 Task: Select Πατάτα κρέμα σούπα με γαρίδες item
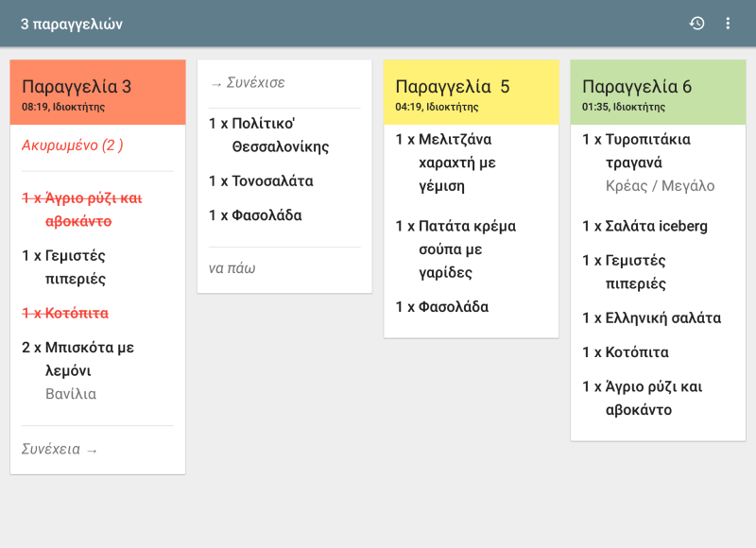(455, 249)
